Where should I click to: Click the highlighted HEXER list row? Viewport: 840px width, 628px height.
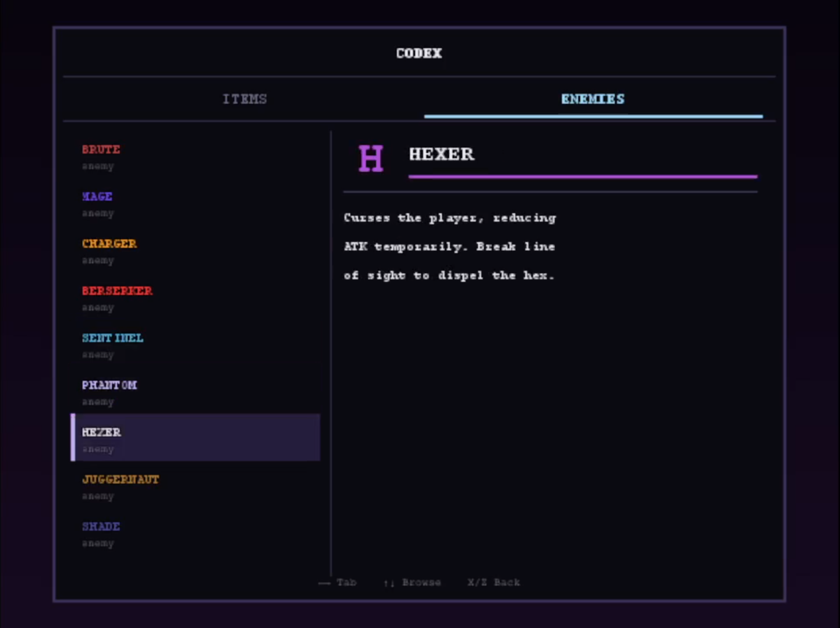point(195,438)
